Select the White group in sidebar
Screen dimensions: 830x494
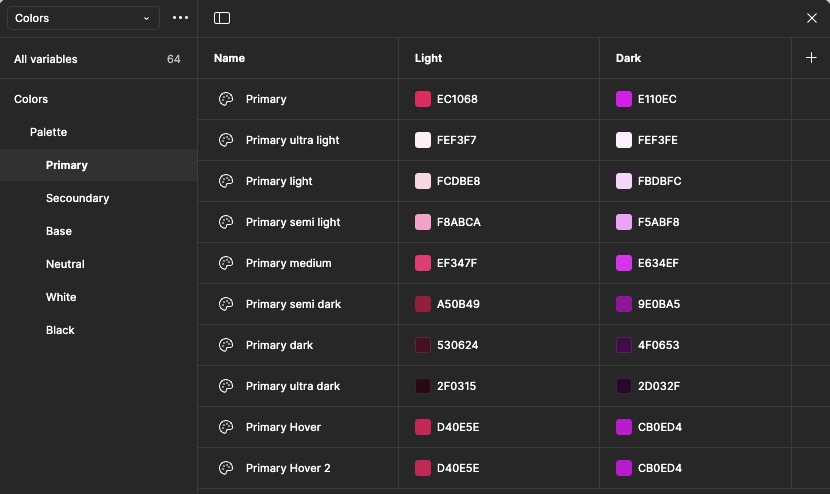click(98, 297)
